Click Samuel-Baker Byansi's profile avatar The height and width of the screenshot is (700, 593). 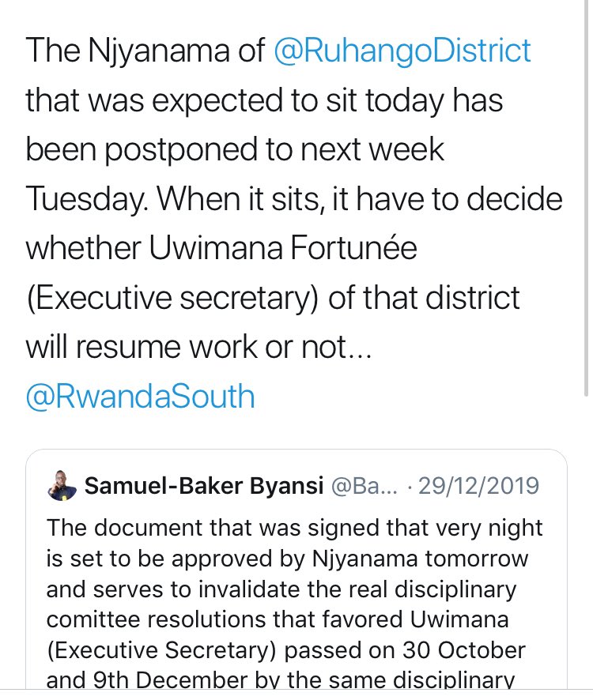pos(62,486)
